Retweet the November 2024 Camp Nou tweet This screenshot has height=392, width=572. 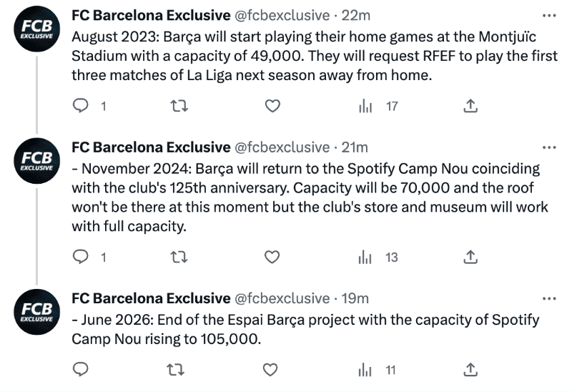177,257
